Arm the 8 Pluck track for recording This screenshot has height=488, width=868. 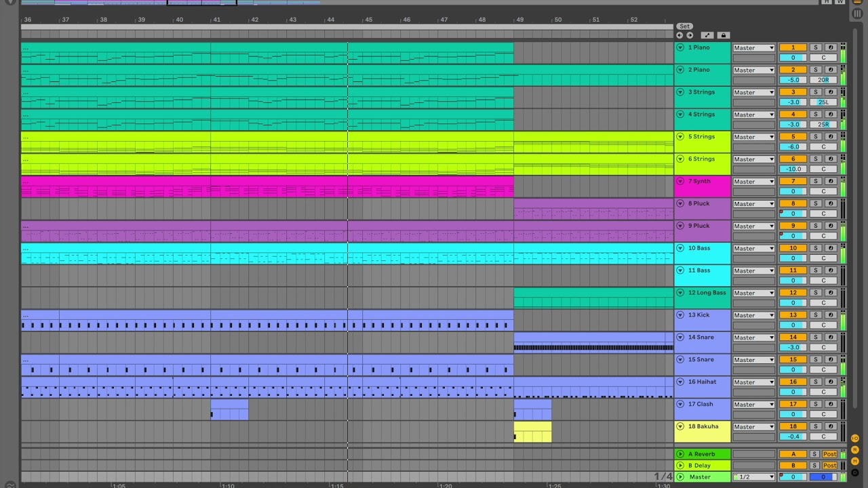click(x=830, y=204)
